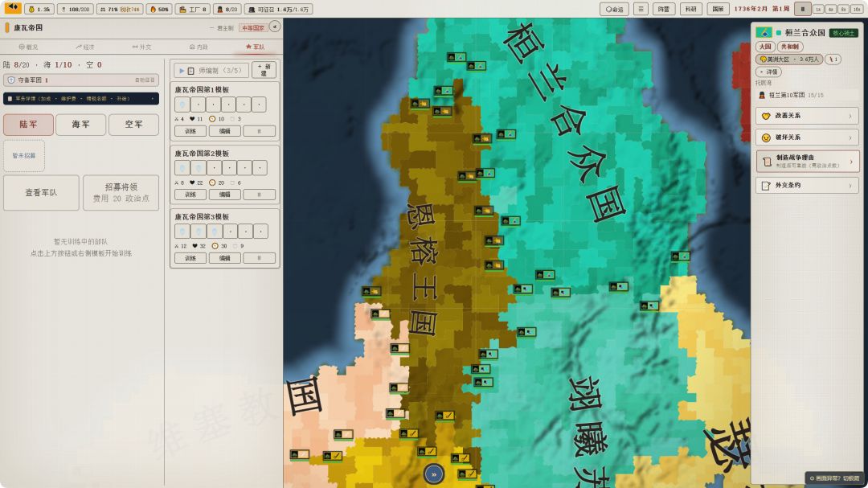
Task: Set game speed to 16x
Action: pyautogui.click(x=856, y=10)
